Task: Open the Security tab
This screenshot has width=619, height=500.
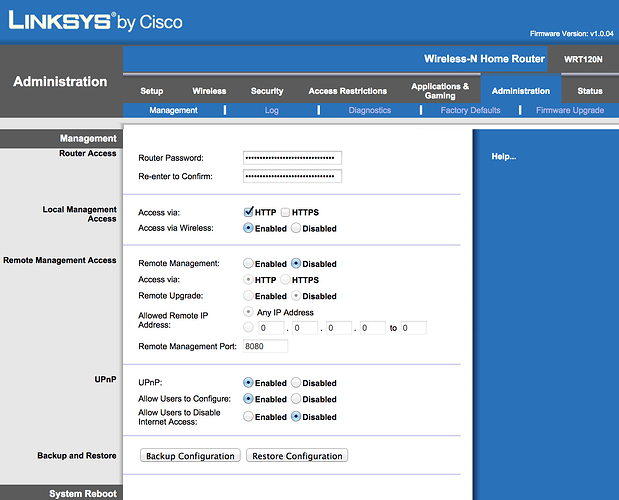Action: (x=267, y=91)
